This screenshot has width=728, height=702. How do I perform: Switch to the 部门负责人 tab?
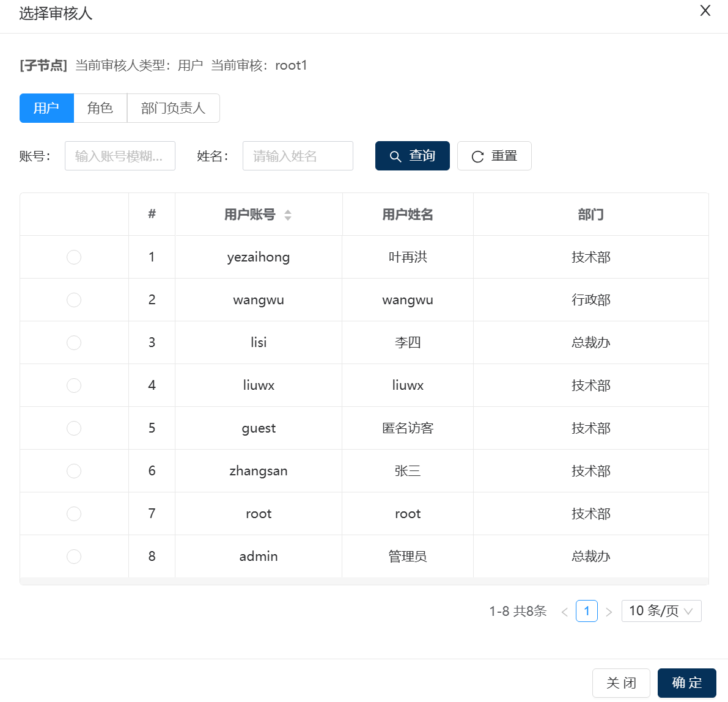coord(173,108)
